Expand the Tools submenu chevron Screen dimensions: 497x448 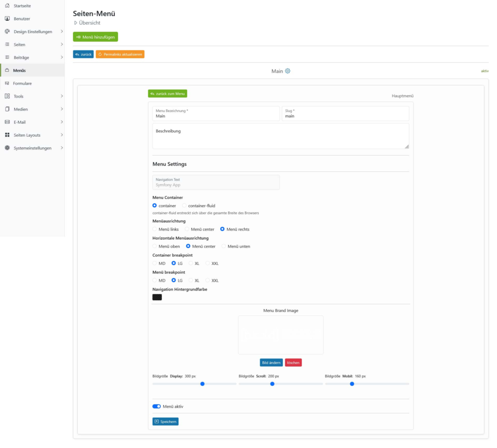coord(62,96)
